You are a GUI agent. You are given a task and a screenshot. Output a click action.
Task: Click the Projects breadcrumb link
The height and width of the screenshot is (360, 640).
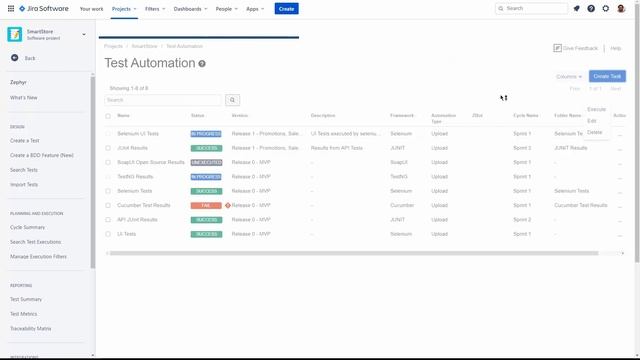(113, 46)
